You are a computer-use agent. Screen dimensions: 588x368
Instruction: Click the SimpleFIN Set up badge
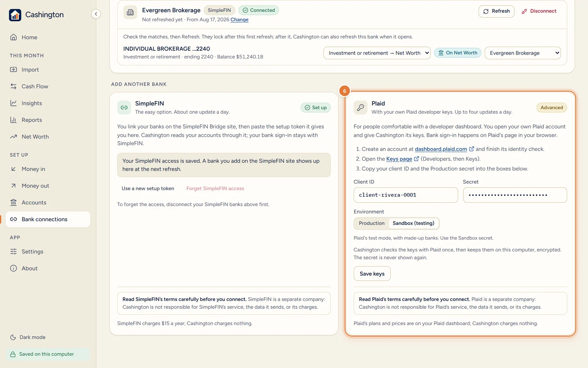[316, 108]
